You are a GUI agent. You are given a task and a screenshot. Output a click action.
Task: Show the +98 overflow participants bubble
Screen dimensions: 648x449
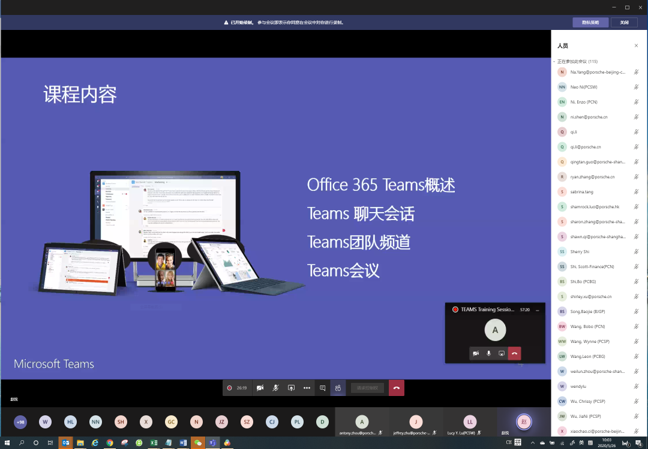tap(20, 422)
